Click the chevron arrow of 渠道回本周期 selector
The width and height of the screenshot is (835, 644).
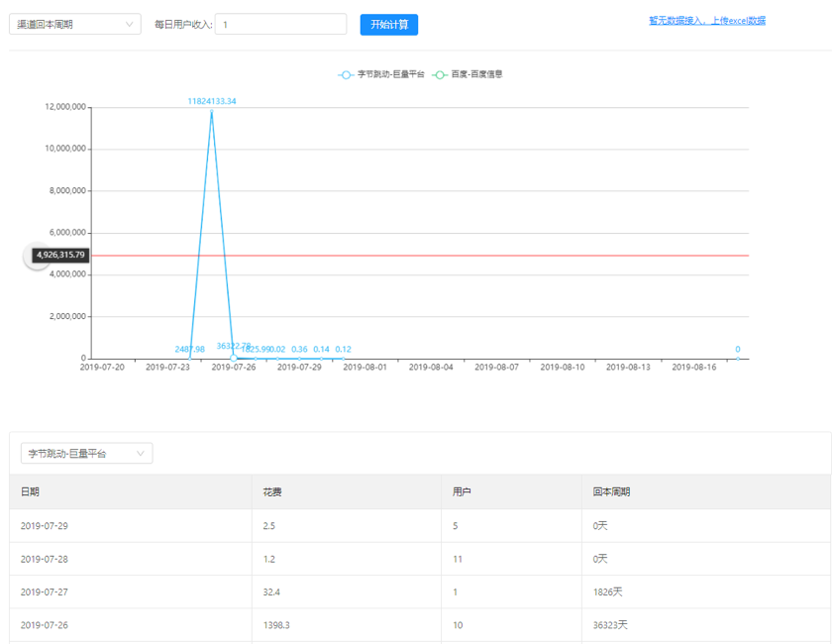(x=131, y=25)
